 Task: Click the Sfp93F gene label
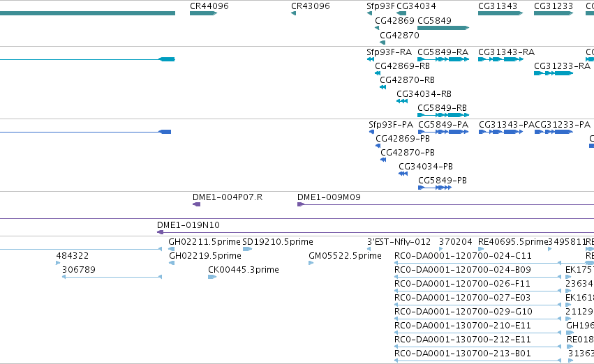coord(380,6)
